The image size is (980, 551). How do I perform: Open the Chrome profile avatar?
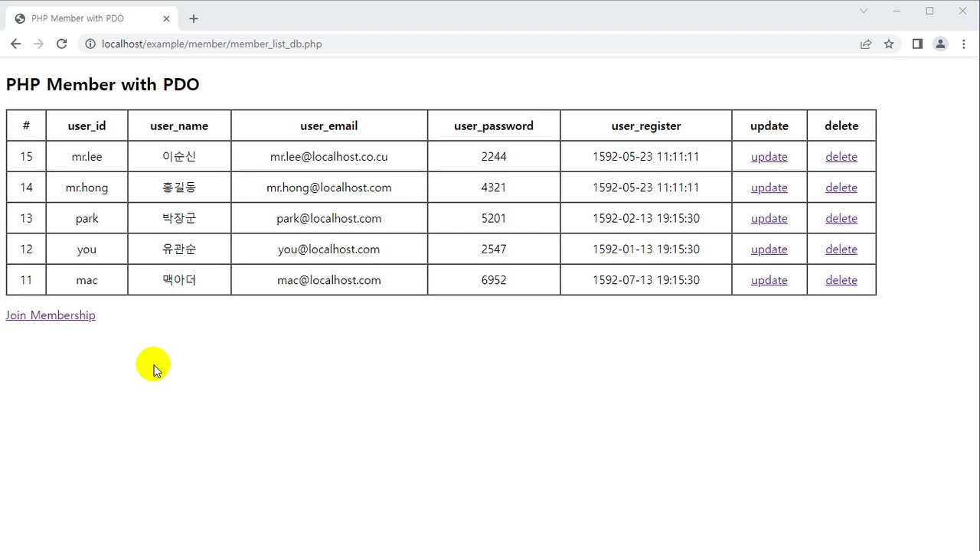coord(940,44)
